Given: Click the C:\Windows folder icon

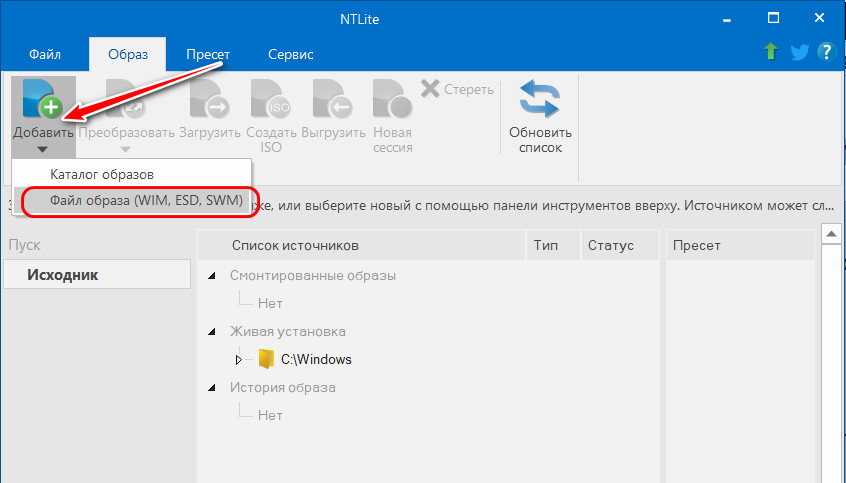Looking at the screenshot, I should [266, 359].
